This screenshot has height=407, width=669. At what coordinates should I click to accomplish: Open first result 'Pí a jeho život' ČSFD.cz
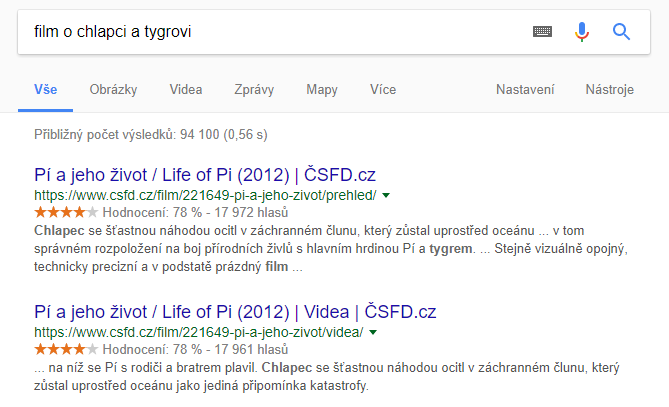[x=205, y=175]
